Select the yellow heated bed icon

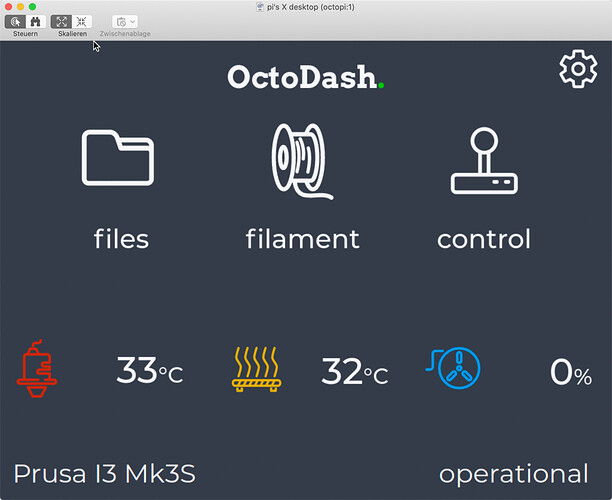(x=256, y=369)
